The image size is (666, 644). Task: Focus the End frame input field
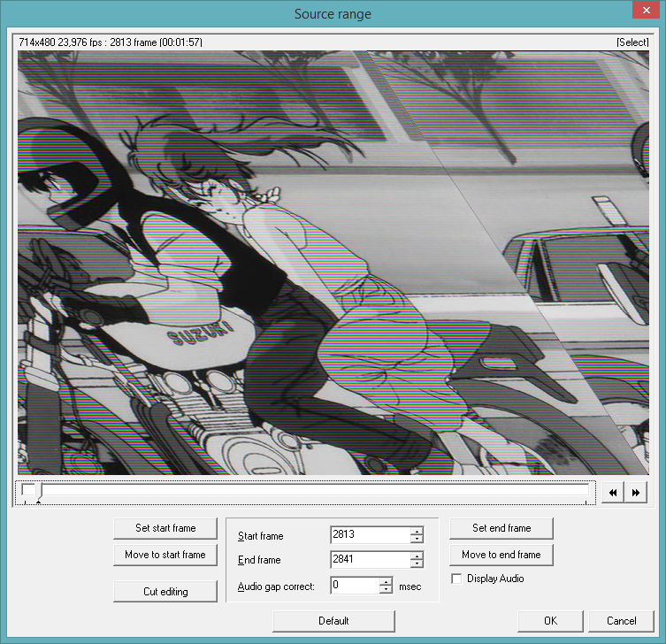coord(370,559)
